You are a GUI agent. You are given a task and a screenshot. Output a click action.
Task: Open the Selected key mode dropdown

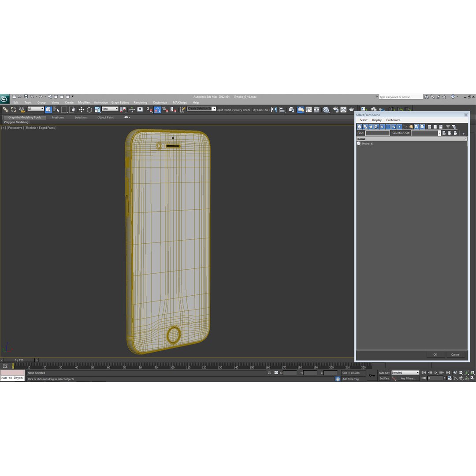pyautogui.click(x=405, y=372)
